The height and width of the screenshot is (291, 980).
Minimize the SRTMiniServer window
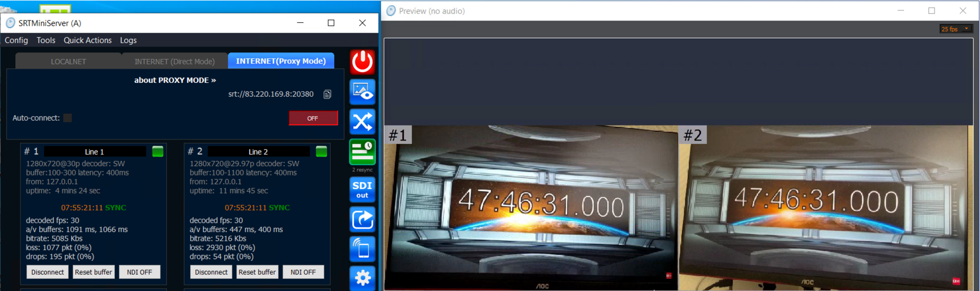(x=300, y=23)
